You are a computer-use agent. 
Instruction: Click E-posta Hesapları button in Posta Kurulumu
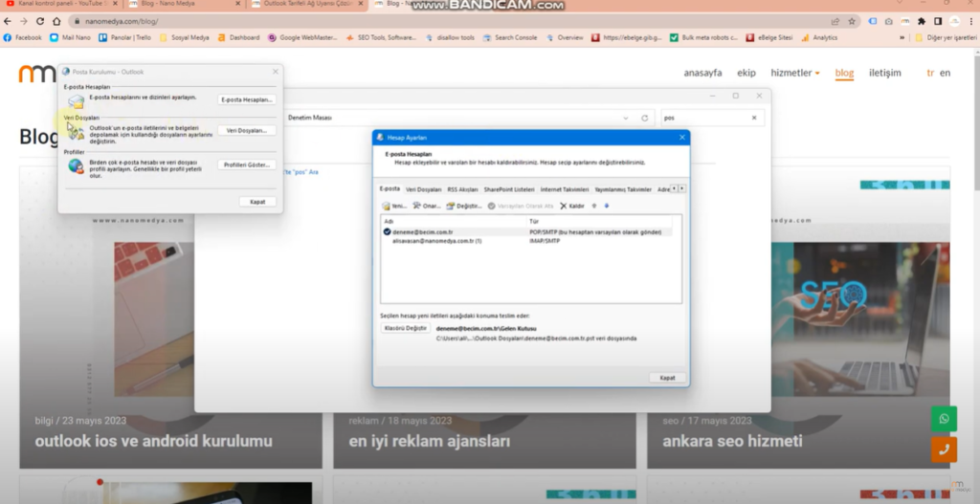click(247, 99)
